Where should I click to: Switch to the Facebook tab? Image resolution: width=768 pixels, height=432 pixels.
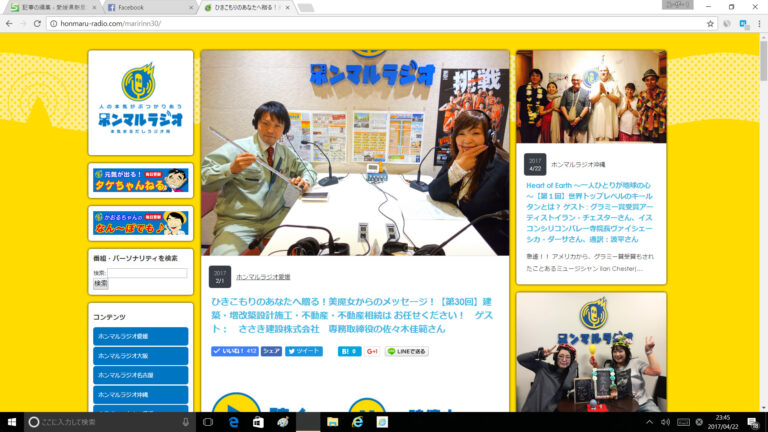click(x=147, y=7)
